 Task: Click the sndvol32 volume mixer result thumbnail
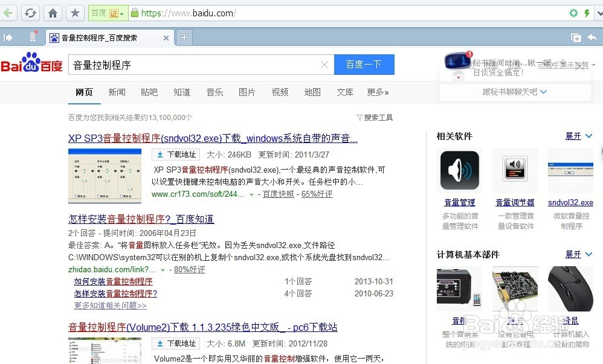pyautogui.click(x=105, y=176)
